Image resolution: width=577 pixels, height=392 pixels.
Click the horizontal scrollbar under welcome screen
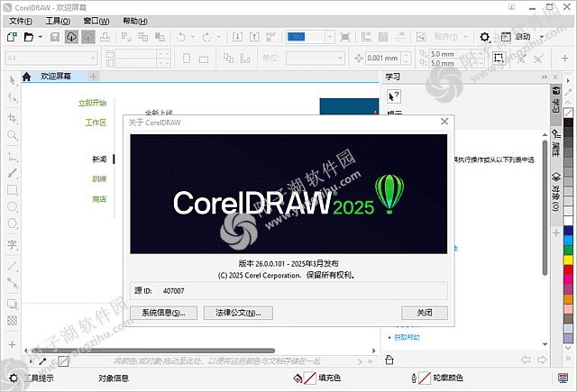click(x=152, y=351)
